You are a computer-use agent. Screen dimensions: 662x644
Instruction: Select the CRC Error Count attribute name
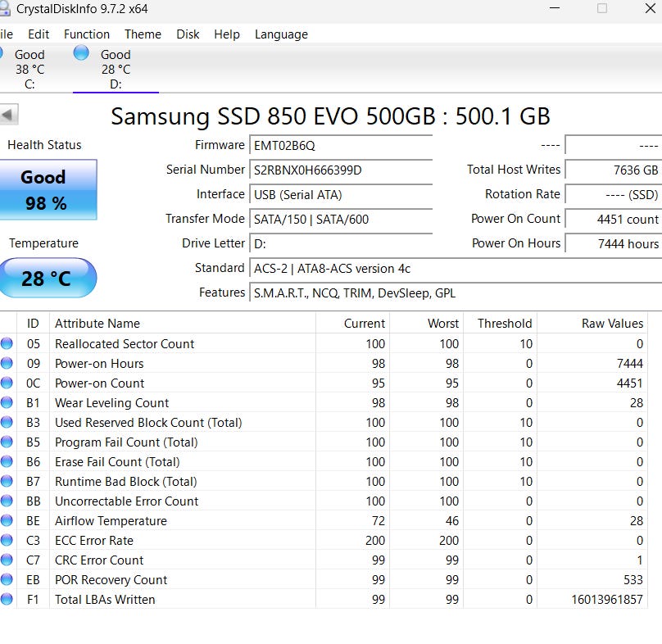pyautogui.click(x=99, y=560)
